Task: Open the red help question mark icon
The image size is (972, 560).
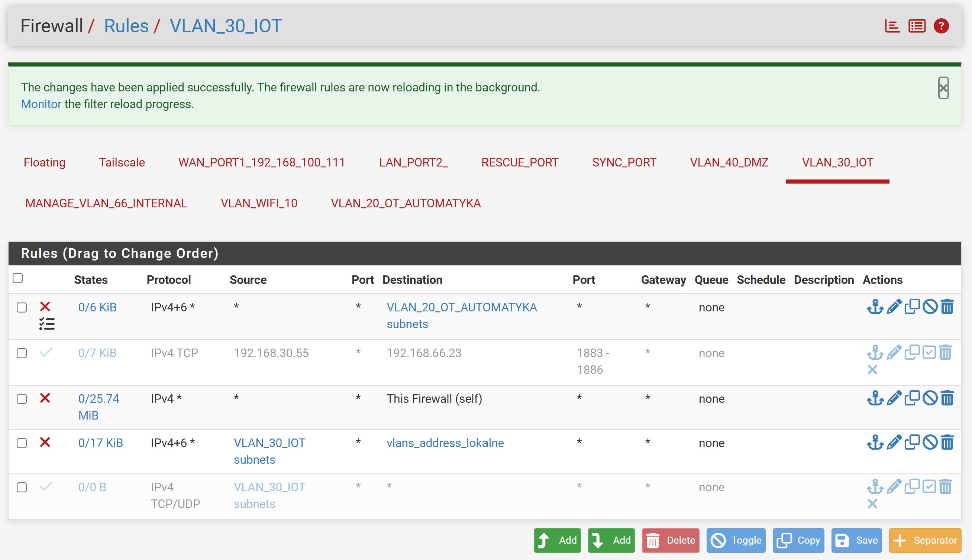Action: coord(941,26)
